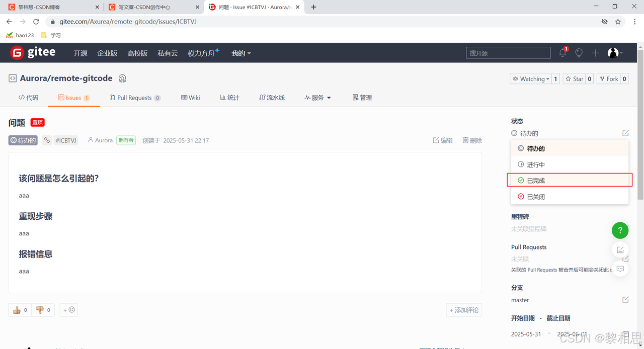Click the notification bell icon
The height and width of the screenshot is (349, 644).
coord(562,53)
